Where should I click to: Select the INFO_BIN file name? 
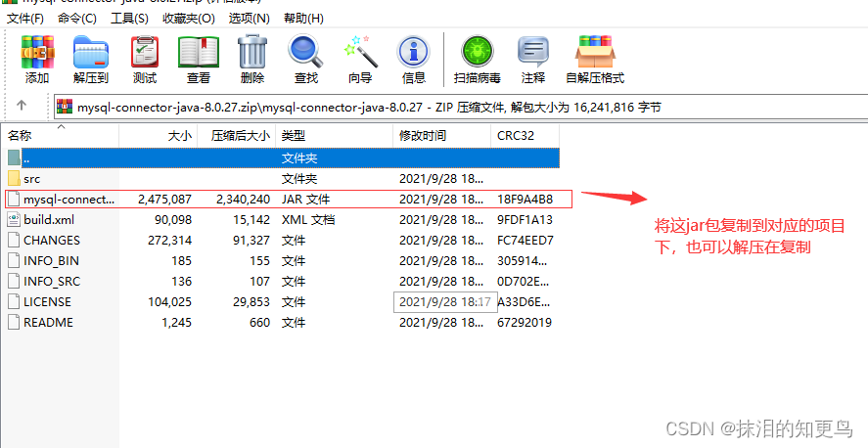click(51, 260)
